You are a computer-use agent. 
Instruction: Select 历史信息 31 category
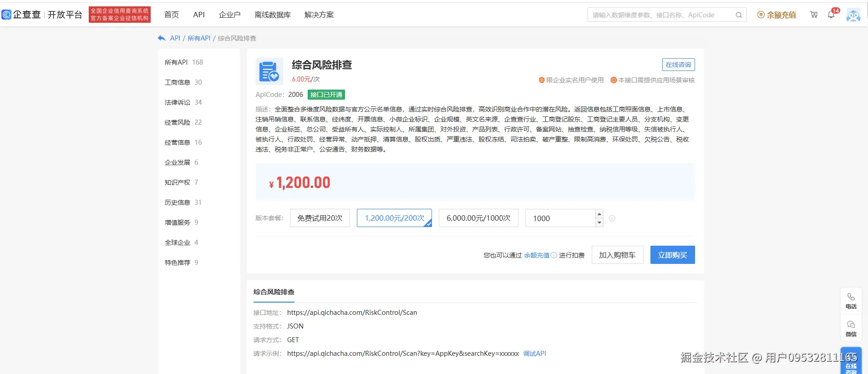pos(183,202)
